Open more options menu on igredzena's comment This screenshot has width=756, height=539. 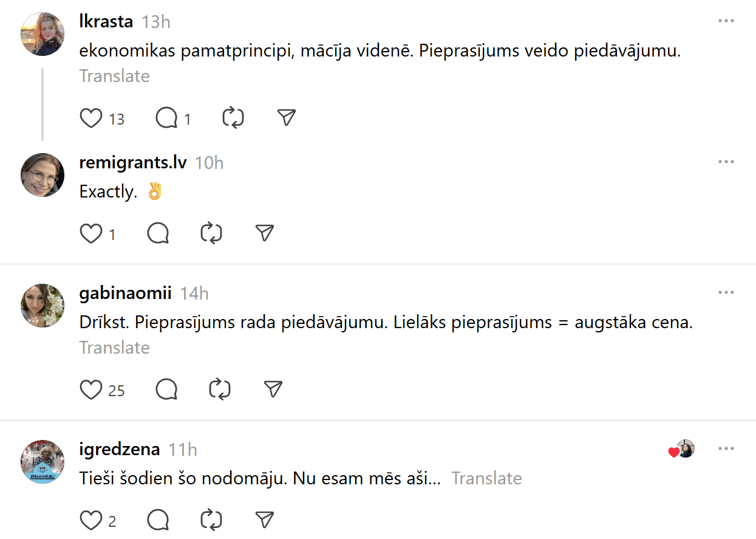coord(726,448)
